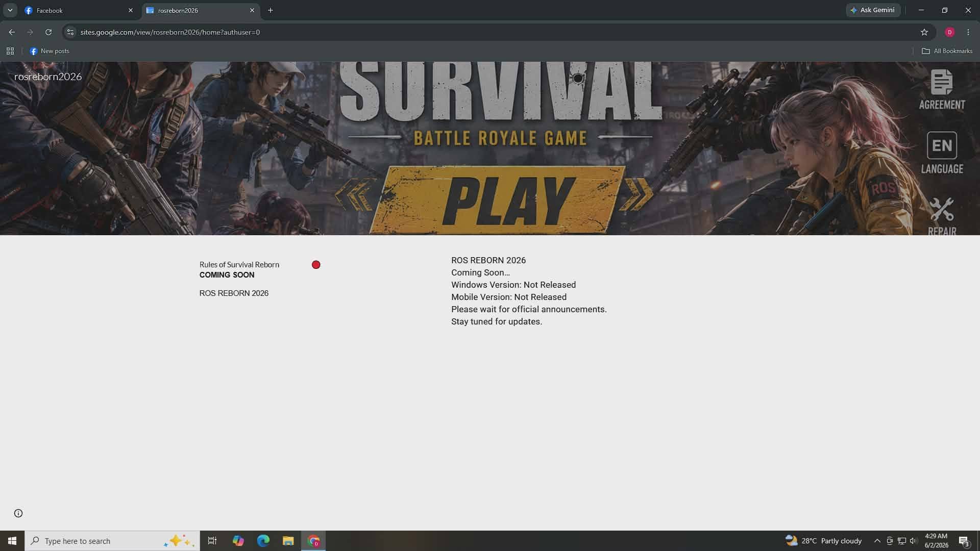Open the All Bookmarks folder
The height and width of the screenshot is (551, 980).
pos(947,51)
